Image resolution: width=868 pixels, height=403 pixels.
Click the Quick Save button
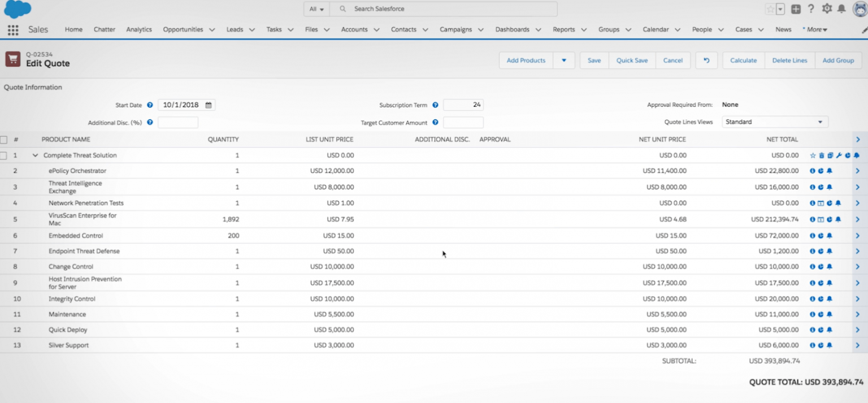[x=632, y=60]
